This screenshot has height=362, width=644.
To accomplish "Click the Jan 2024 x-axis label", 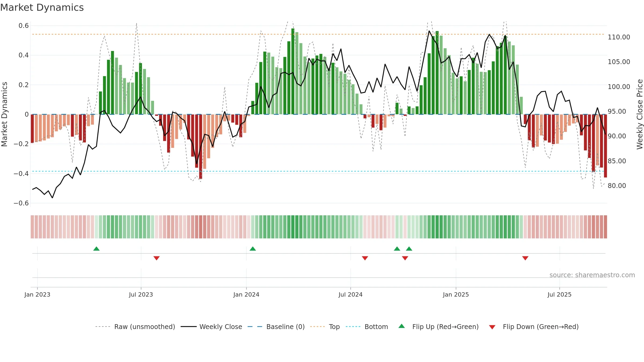I will (x=246, y=294).
